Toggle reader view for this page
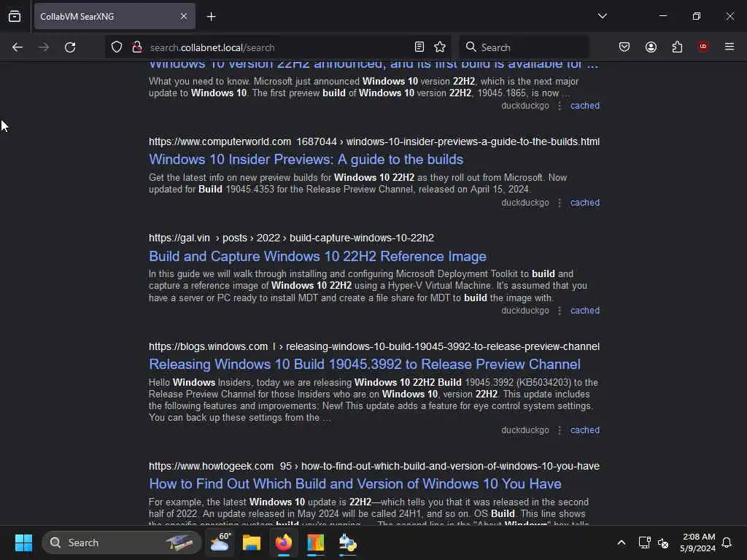Image resolution: width=747 pixels, height=560 pixels. (419, 47)
